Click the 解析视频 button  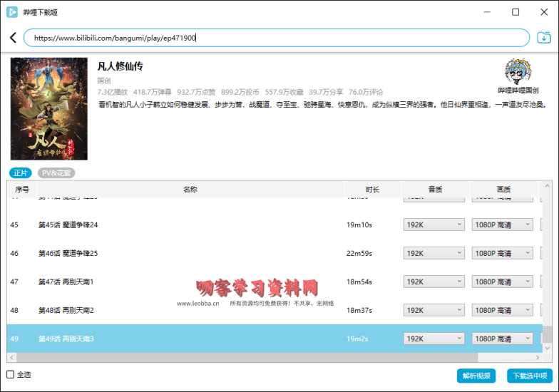pos(476,376)
